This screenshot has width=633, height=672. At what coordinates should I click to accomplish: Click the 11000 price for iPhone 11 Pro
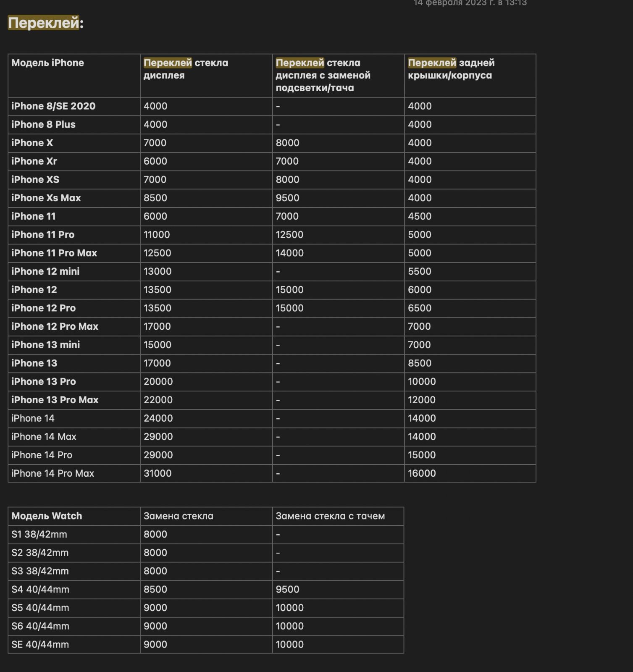click(157, 235)
